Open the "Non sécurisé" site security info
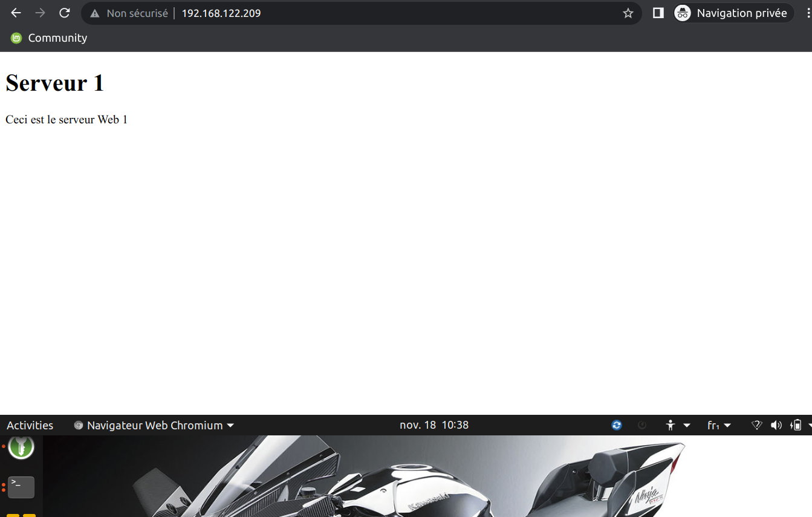 [x=129, y=13]
